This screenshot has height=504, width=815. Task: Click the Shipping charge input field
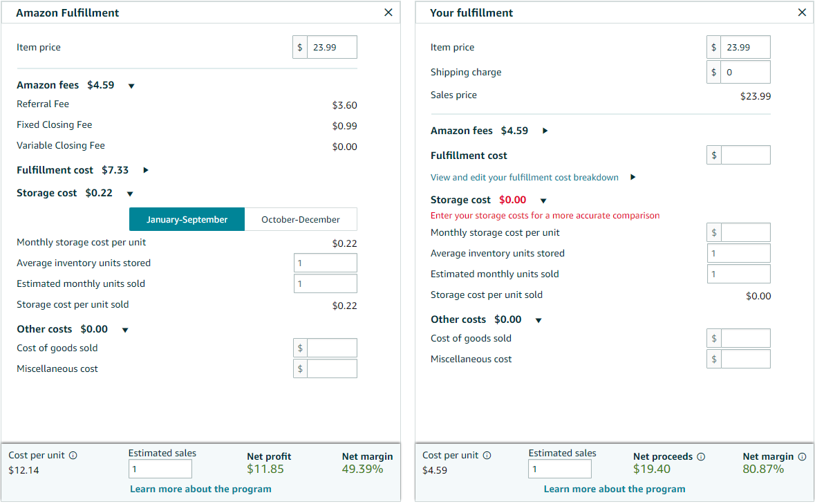point(745,72)
